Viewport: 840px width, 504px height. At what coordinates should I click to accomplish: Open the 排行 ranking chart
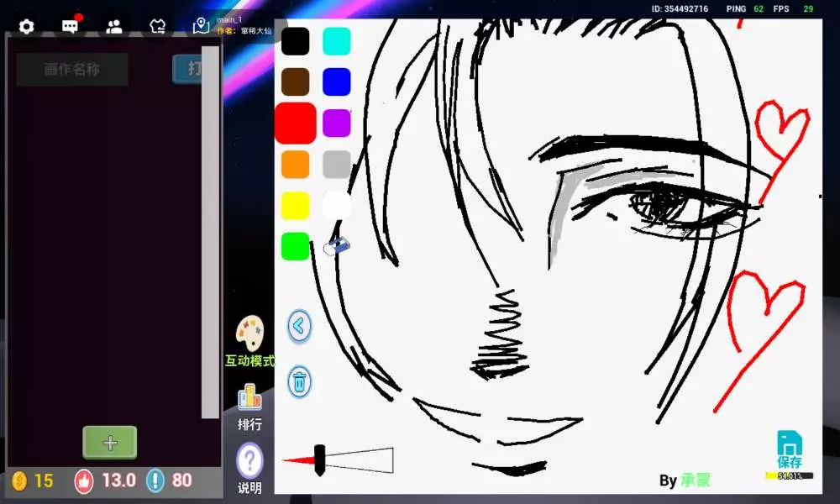pyautogui.click(x=249, y=397)
